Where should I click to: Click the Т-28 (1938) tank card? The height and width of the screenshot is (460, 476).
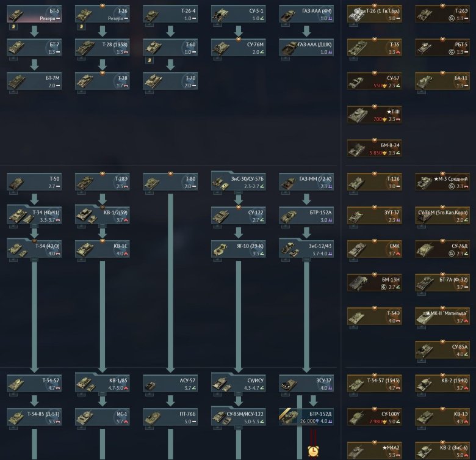pyautogui.click(x=103, y=48)
